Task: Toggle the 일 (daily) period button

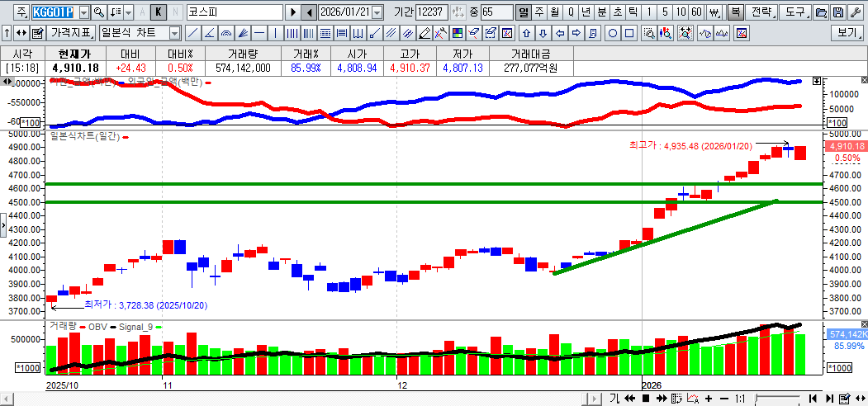Action: tap(524, 12)
